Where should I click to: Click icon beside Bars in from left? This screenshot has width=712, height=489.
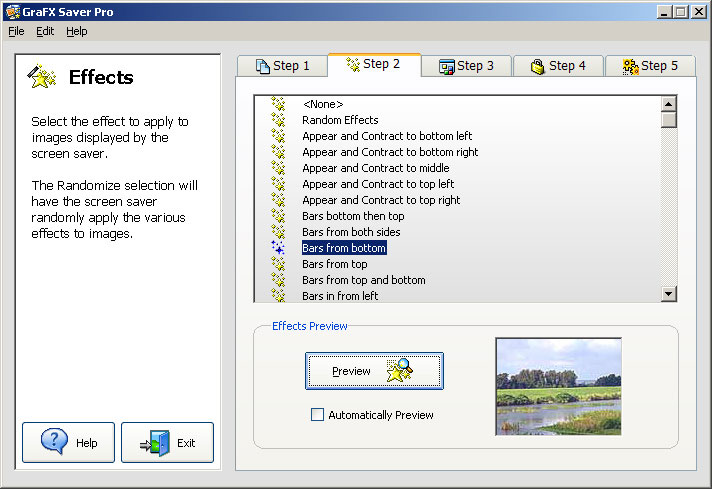tap(278, 295)
